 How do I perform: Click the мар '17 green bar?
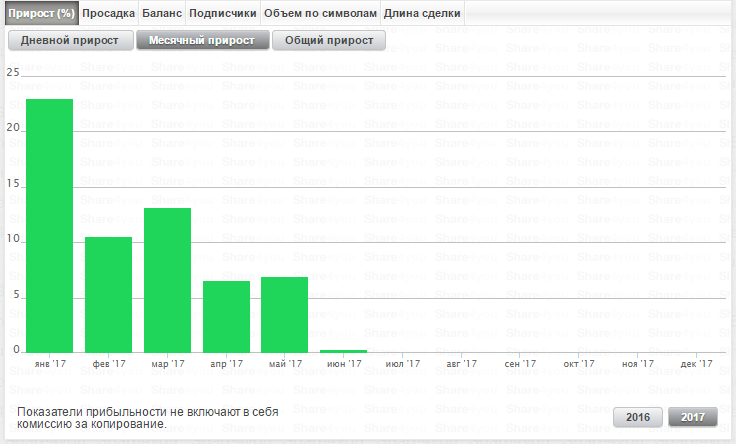coord(168,280)
